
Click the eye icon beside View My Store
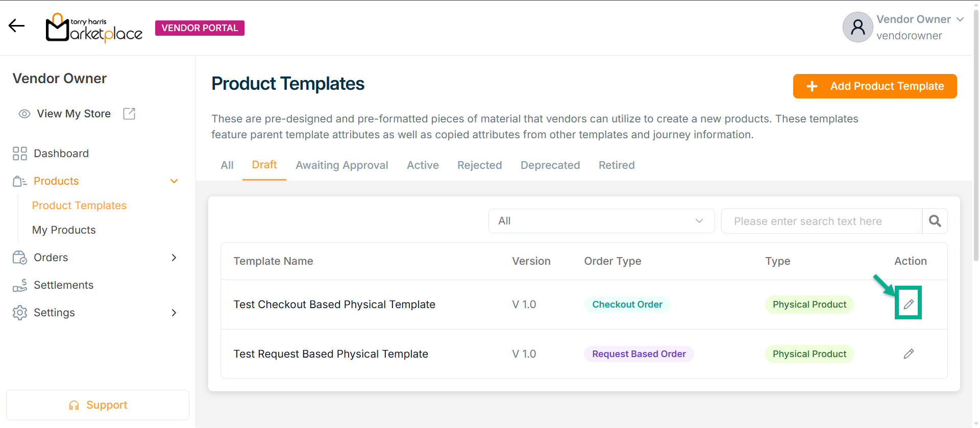point(24,114)
